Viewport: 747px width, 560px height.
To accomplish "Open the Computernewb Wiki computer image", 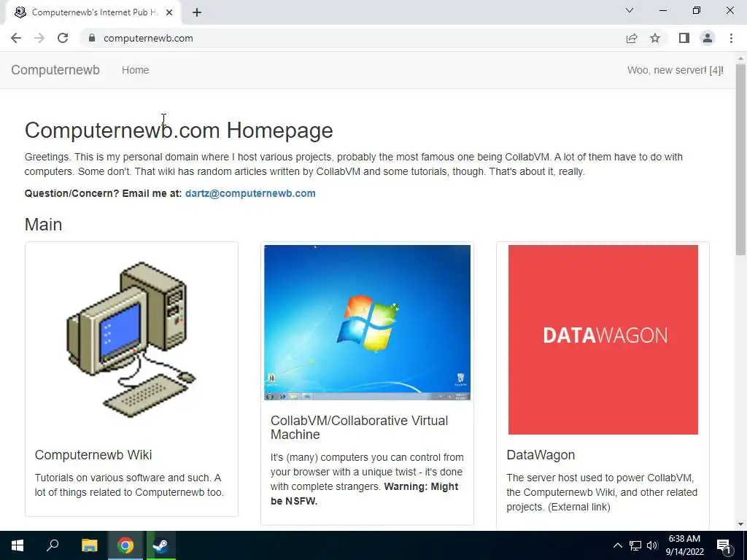I will [x=131, y=340].
